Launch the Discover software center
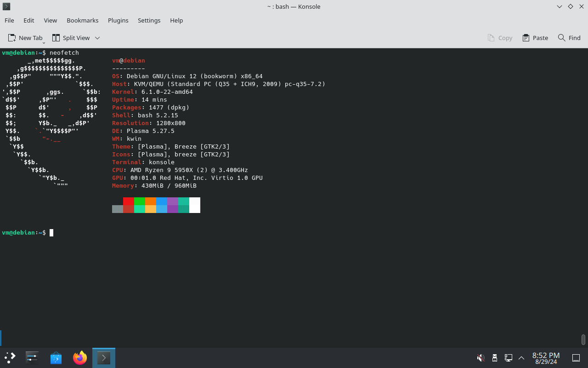Viewport: 588px width, 368px height. point(56,357)
